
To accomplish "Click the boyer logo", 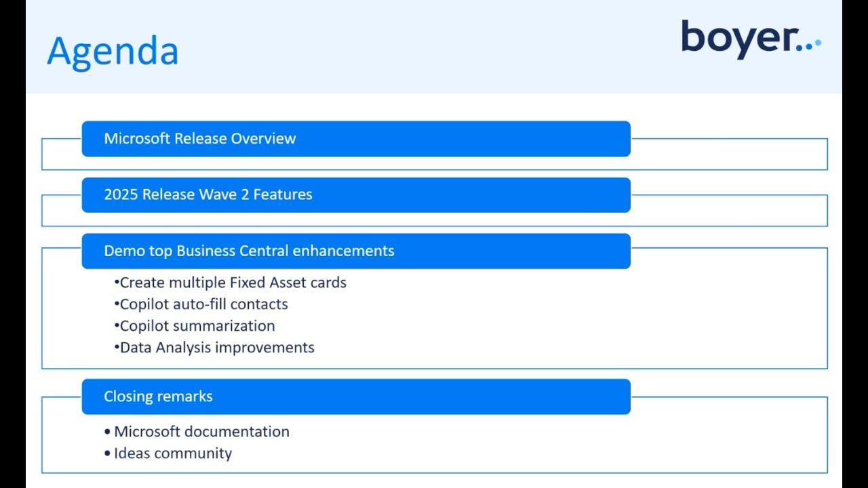I will [751, 39].
